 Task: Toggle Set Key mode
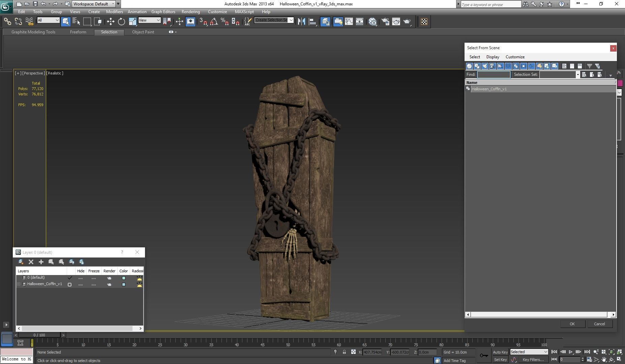(x=500, y=360)
